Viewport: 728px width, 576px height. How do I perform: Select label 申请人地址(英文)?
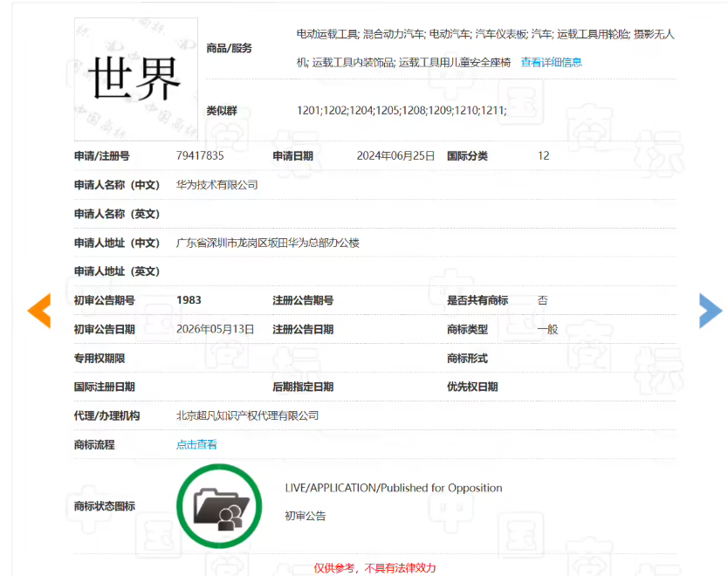pos(117,271)
